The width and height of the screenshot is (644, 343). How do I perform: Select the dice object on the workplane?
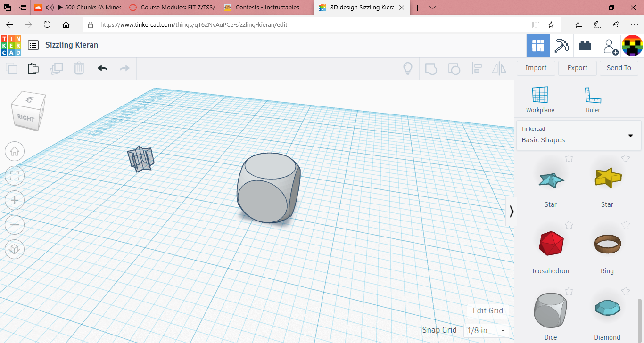(268, 188)
